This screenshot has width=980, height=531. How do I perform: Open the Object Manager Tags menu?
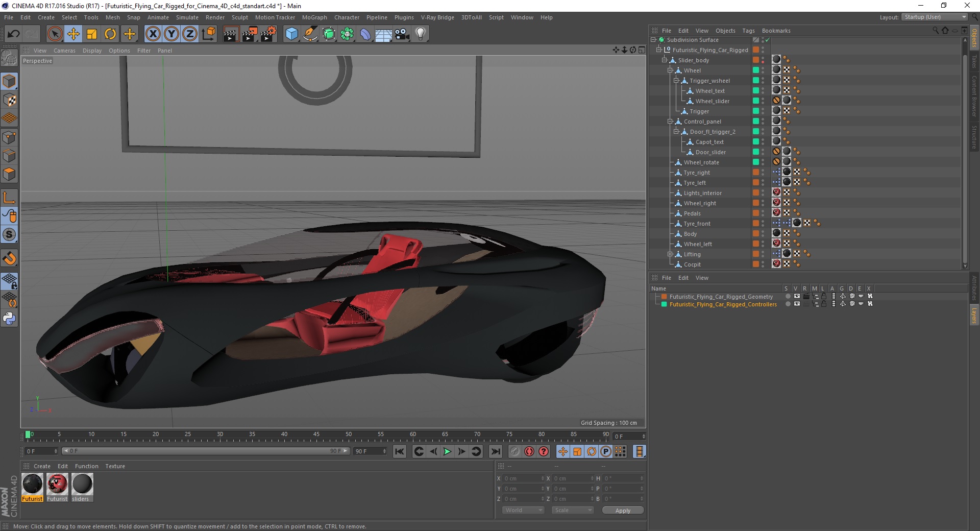748,31
